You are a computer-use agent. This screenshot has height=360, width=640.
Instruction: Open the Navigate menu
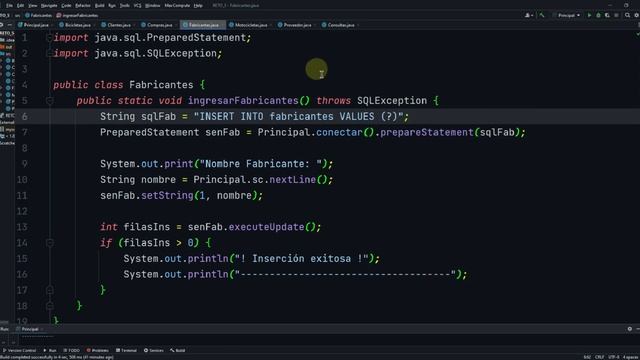(x=49, y=6)
